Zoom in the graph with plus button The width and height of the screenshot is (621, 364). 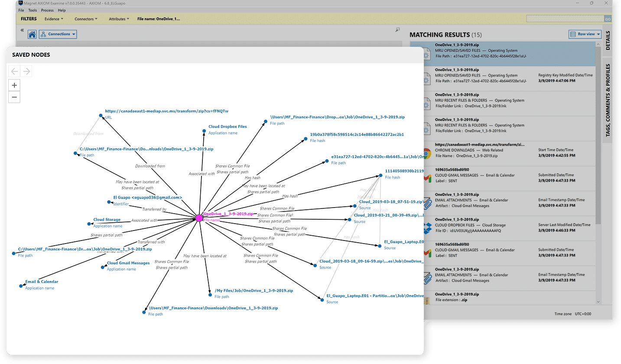(x=14, y=85)
